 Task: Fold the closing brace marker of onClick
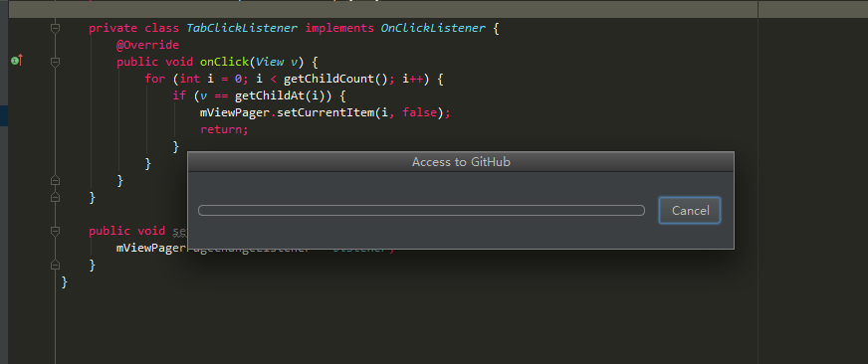pos(55,180)
